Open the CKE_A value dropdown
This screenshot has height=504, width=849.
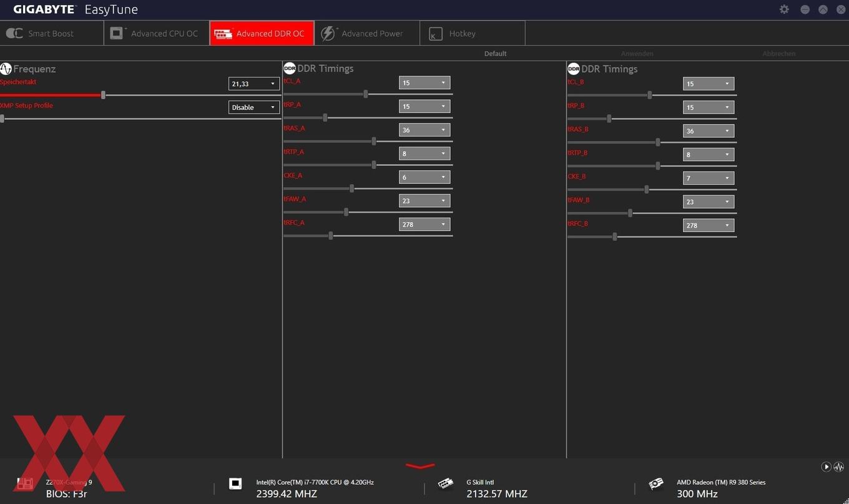[424, 177]
